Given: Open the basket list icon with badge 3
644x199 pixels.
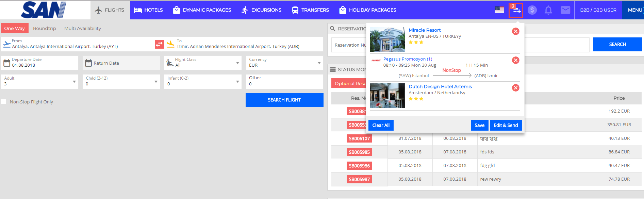Looking at the screenshot, I should [x=516, y=10].
